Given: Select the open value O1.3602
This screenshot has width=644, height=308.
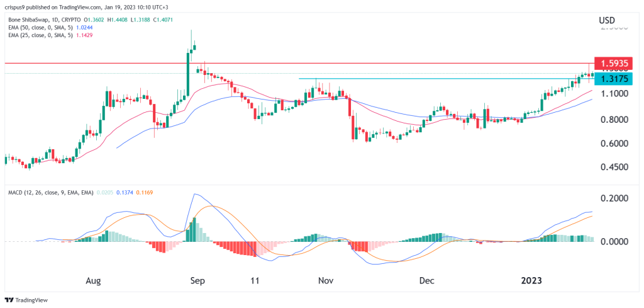Looking at the screenshot, I should [x=92, y=20].
